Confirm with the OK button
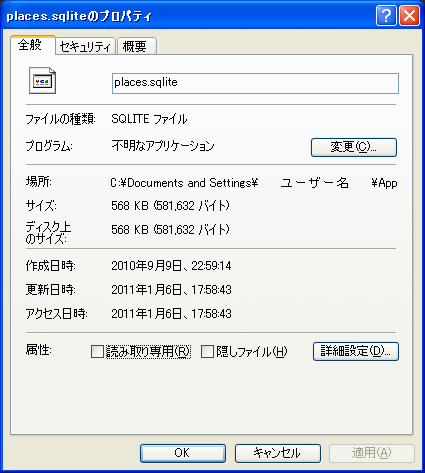This screenshot has width=425, height=473. [x=183, y=453]
